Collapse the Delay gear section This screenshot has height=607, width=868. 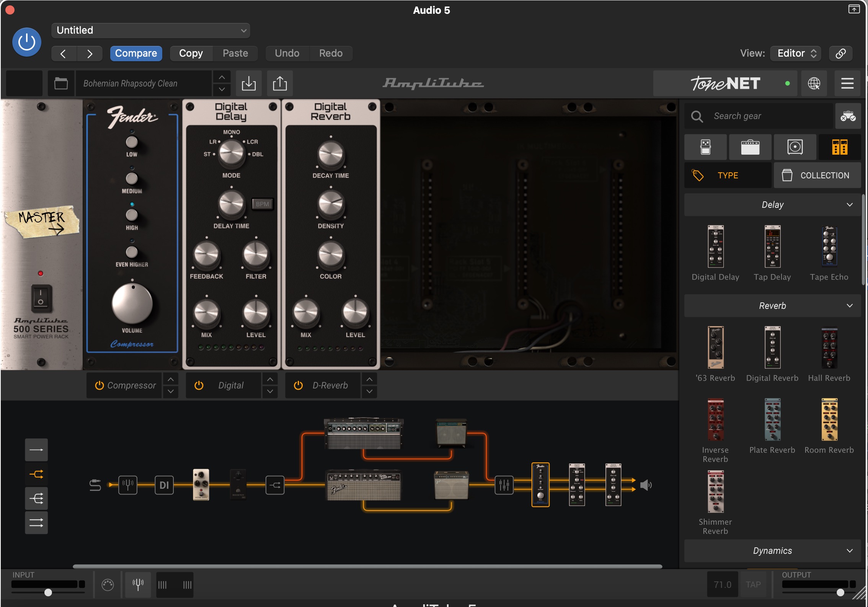click(x=772, y=205)
